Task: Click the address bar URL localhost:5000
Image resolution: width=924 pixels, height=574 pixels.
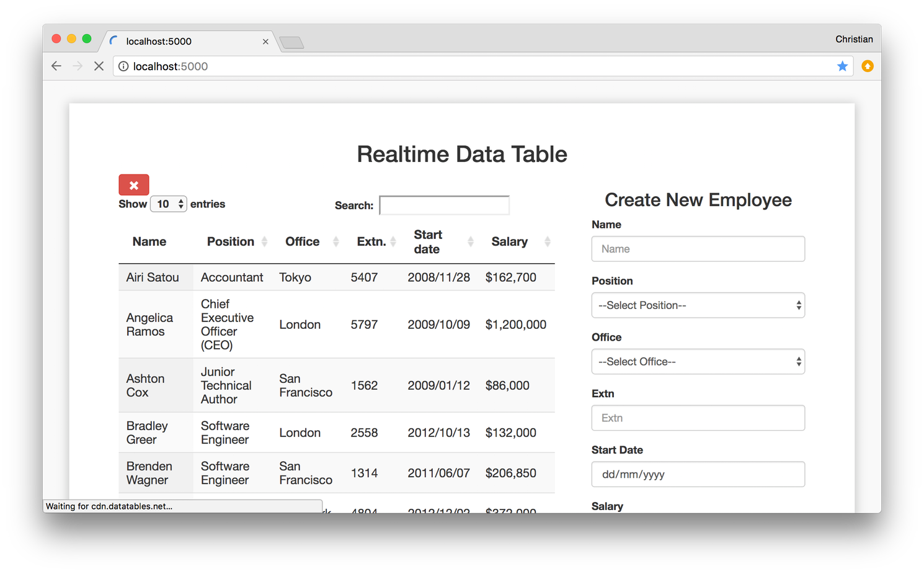Action: pos(171,66)
